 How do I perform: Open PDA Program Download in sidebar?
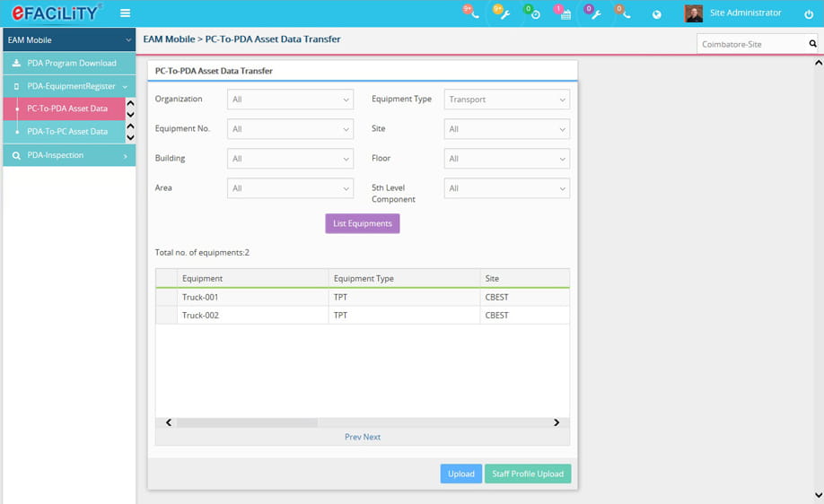click(71, 64)
